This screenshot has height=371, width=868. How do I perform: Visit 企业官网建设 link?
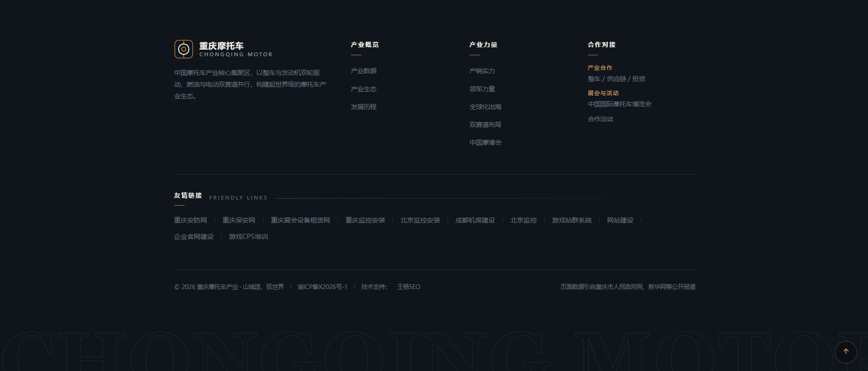(194, 237)
